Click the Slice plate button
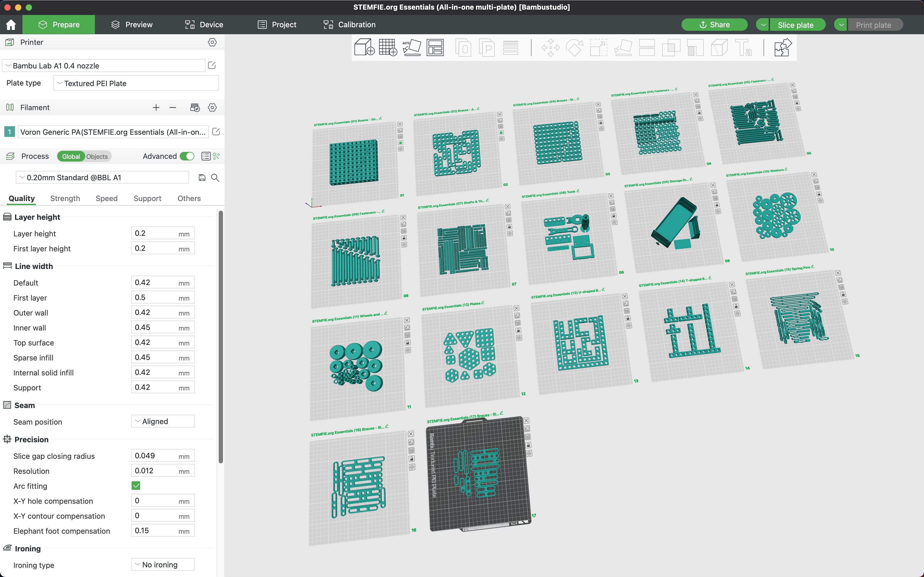 tap(795, 25)
